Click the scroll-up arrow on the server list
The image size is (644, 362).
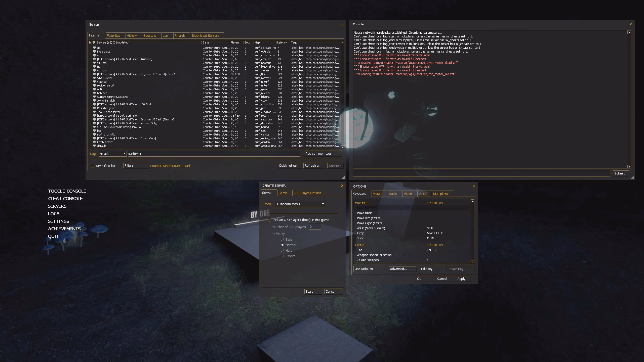point(343,42)
